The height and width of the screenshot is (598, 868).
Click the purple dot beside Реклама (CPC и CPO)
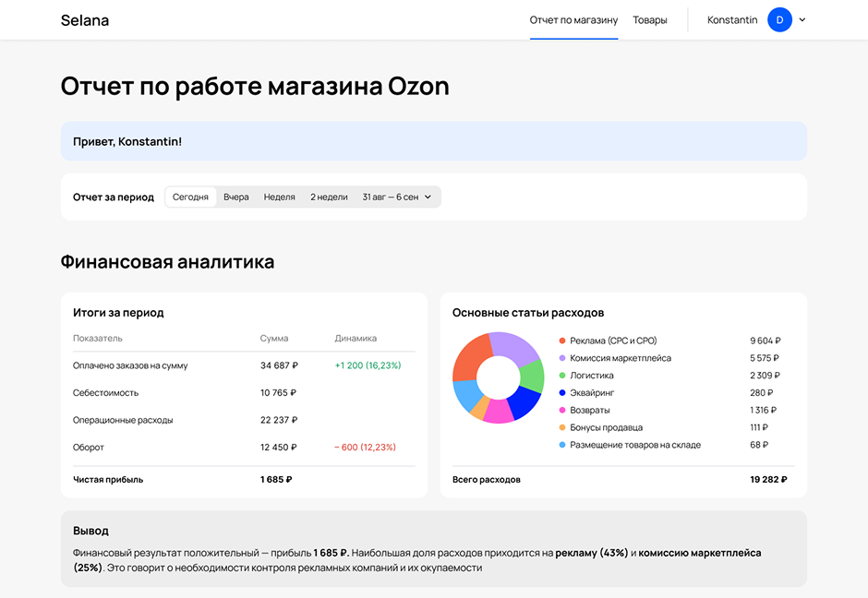click(562, 341)
